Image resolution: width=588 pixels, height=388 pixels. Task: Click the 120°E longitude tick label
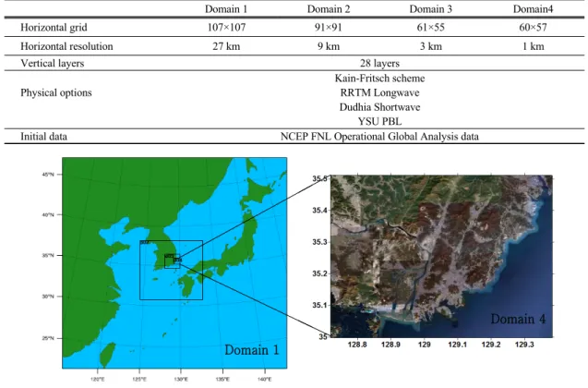98,380
